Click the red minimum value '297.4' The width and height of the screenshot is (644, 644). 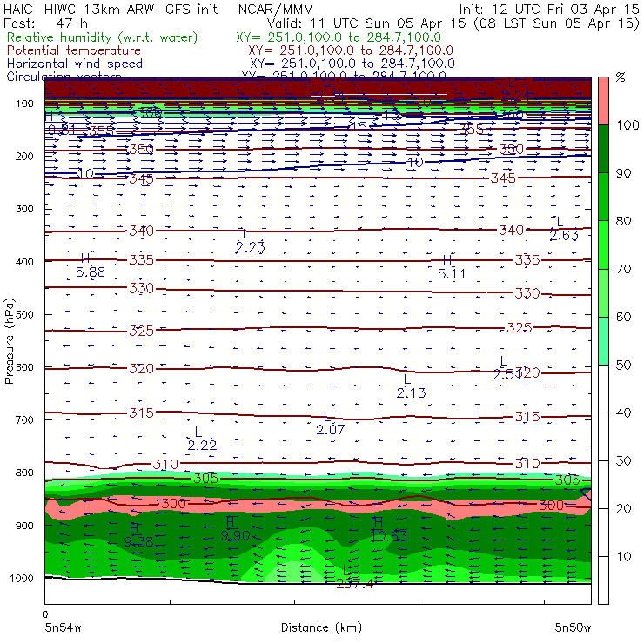(x=355, y=584)
